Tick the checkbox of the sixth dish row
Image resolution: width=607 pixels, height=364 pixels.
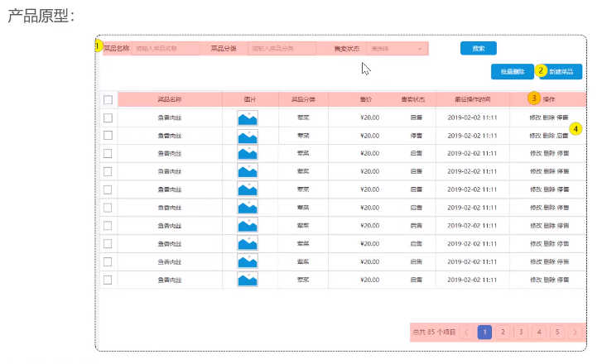[108, 208]
